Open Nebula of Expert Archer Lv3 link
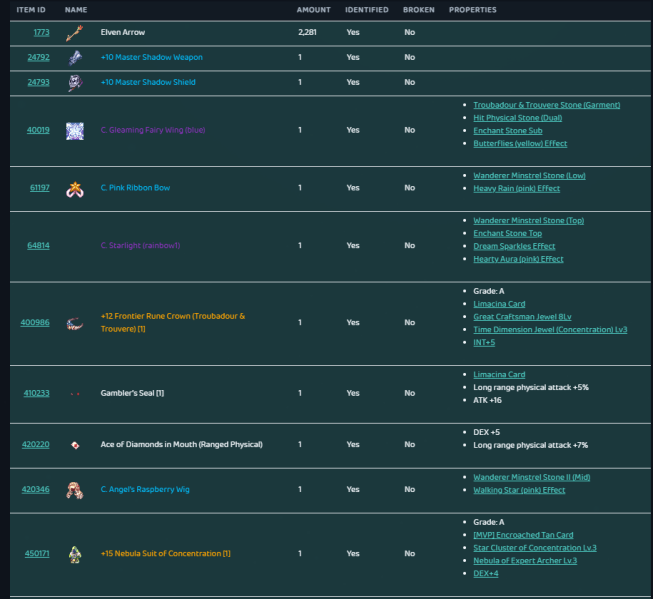This screenshot has height=599, width=653. pos(525,561)
